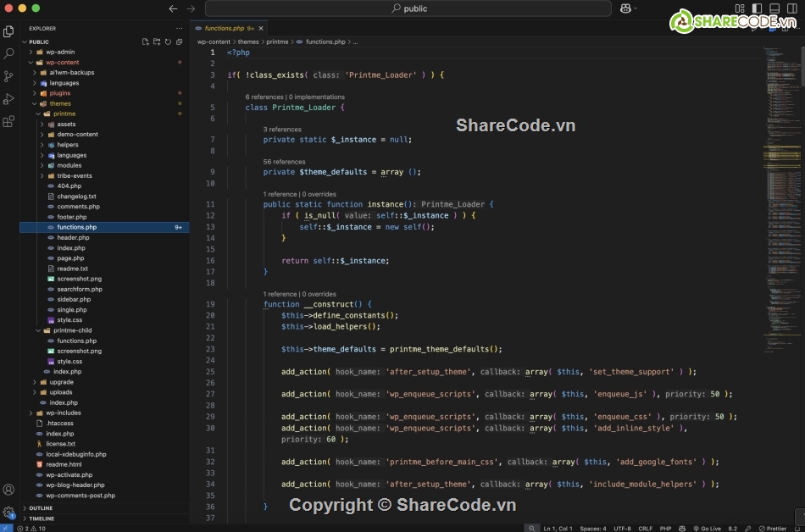The image size is (805, 532).
Task: Close the functions.php editor tab
Action: click(x=261, y=29)
